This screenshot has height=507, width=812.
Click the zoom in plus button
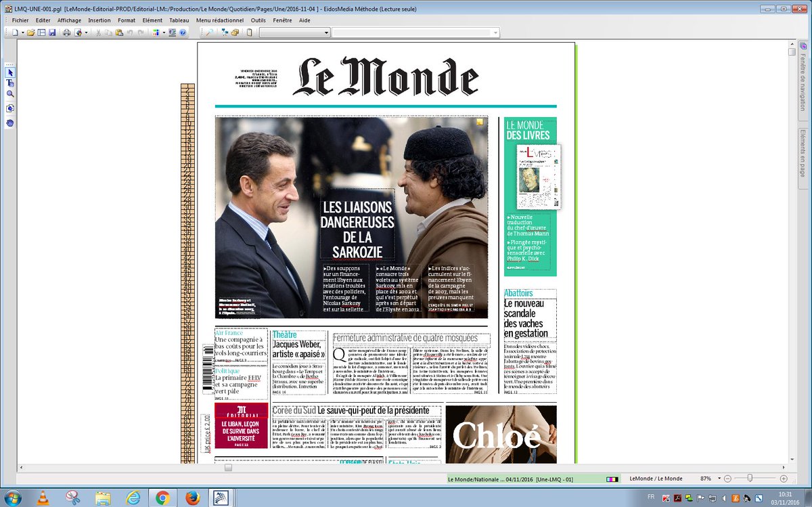[x=784, y=479]
